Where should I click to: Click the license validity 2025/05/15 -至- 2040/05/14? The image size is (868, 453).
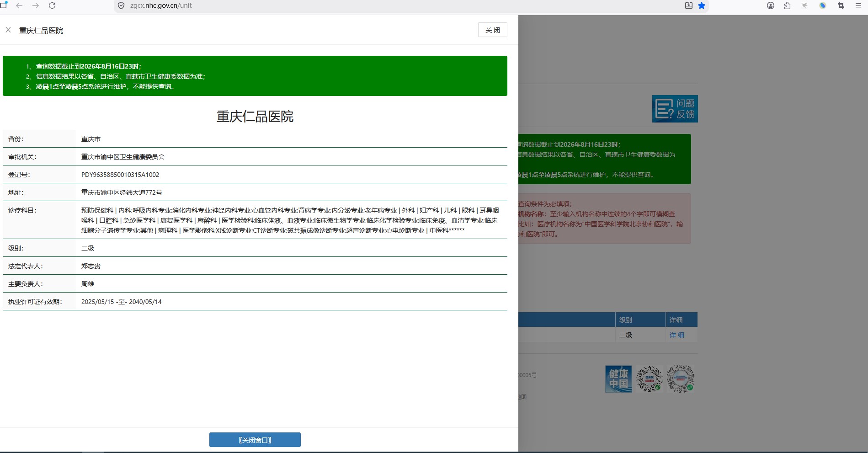(122, 302)
